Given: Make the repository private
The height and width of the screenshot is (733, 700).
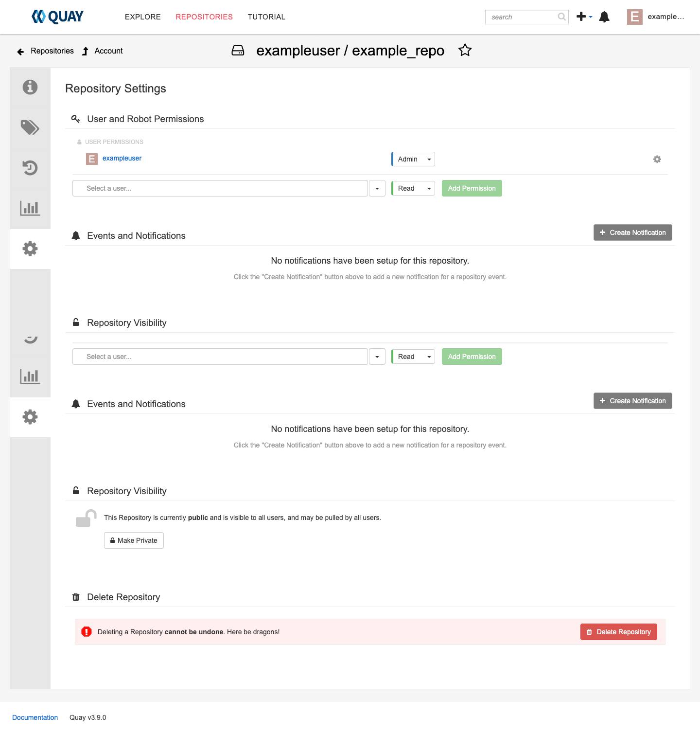Looking at the screenshot, I should (134, 540).
